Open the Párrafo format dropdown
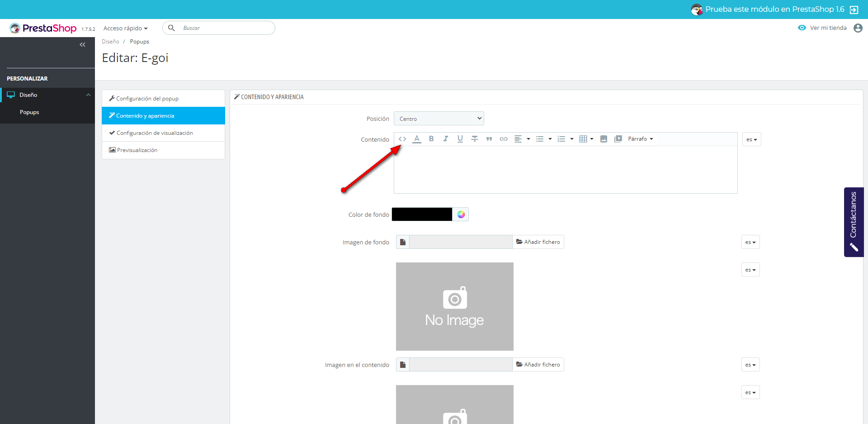 click(x=640, y=139)
